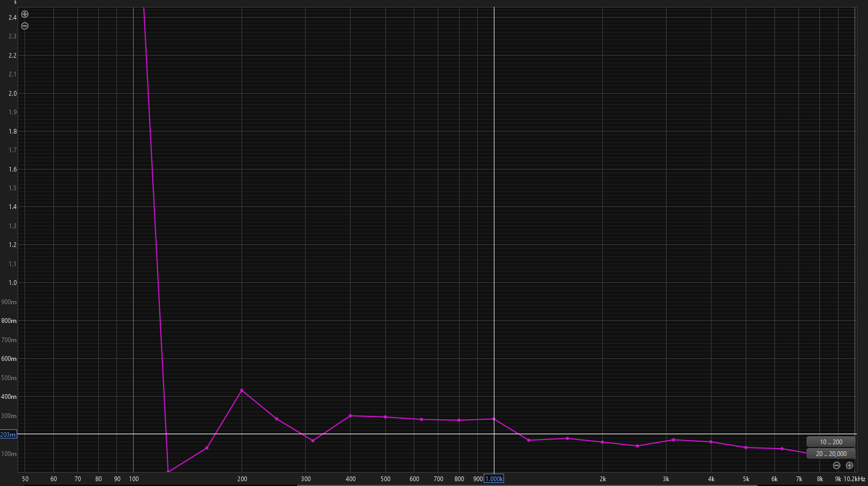Zoom in the vertical time axis
This screenshot has width=868, height=486.
tap(25, 14)
